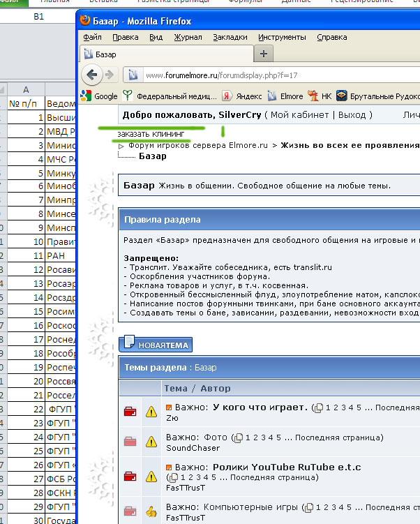Click the red folder icon of 'Ролики YouTube RuTube'

(130, 477)
